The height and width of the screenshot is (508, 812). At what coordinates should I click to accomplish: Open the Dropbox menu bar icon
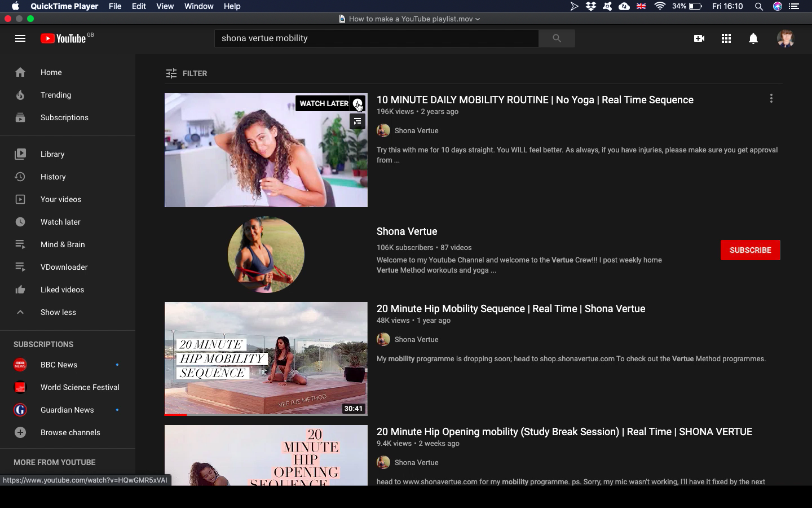(591, 6)
